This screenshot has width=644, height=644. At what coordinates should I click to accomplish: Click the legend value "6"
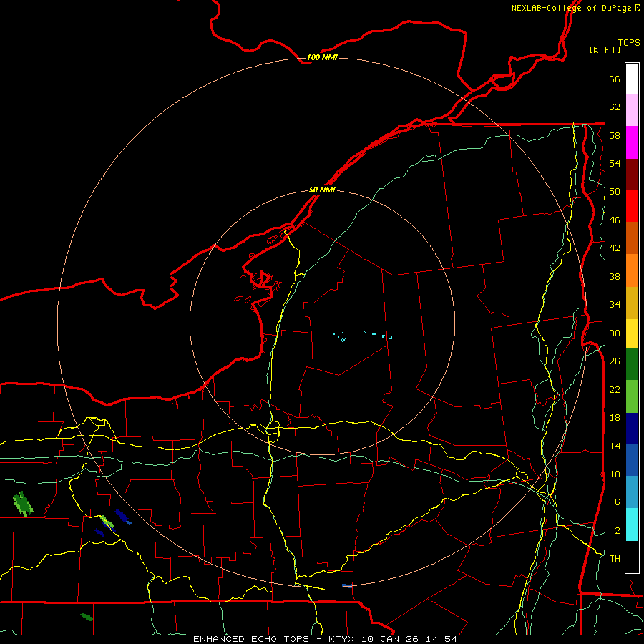[617, 502]
